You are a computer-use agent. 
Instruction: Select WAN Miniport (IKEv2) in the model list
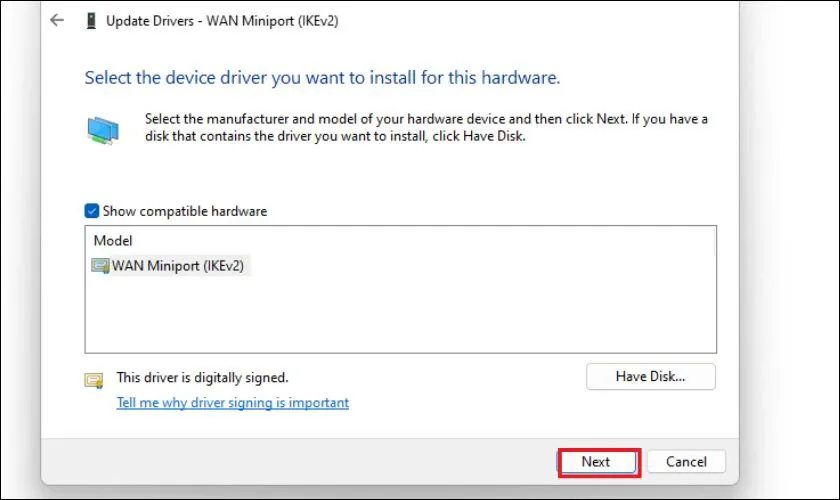[x=176, y=266]
